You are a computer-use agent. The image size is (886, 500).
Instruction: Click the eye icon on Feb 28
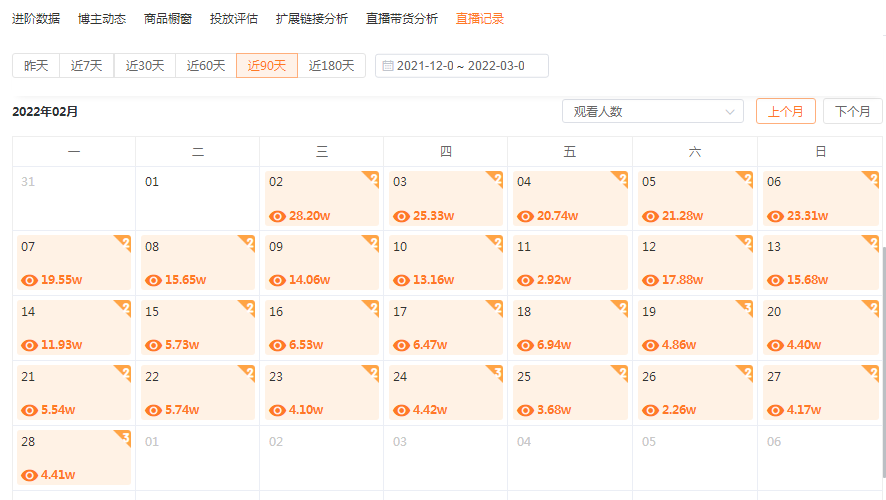(29, 475)
